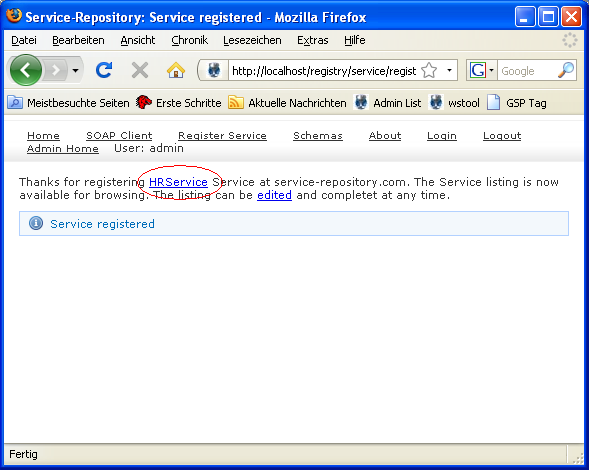Open the Extras menu
The height and width of the screenshot is (470, 589).
coord(313,40)
